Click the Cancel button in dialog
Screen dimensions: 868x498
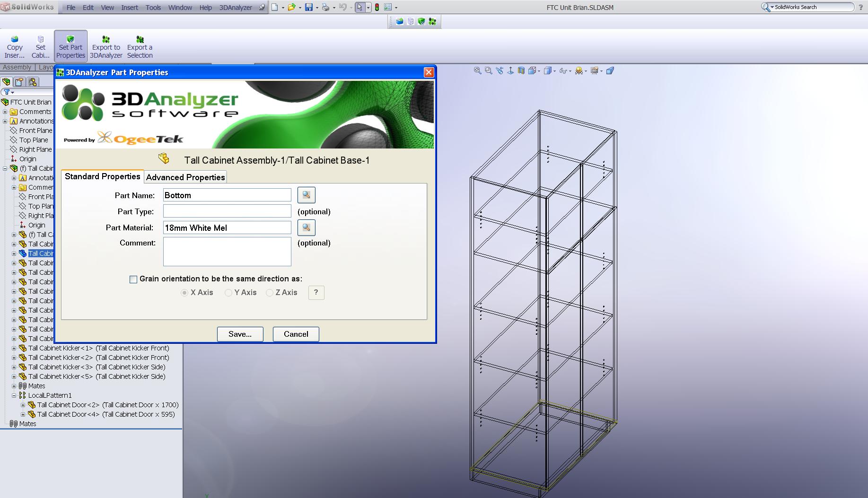point(296,334)
